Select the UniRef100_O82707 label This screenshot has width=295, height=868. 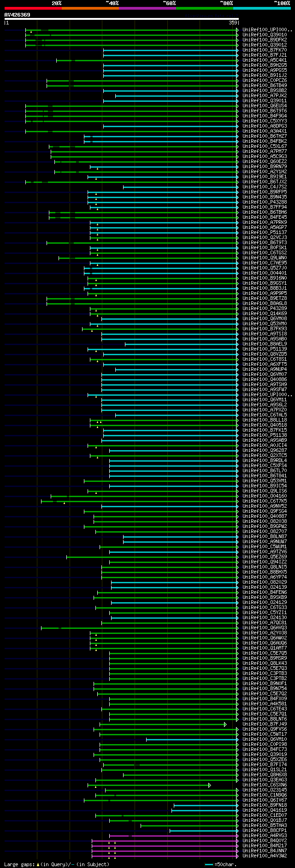coord(265,531)
